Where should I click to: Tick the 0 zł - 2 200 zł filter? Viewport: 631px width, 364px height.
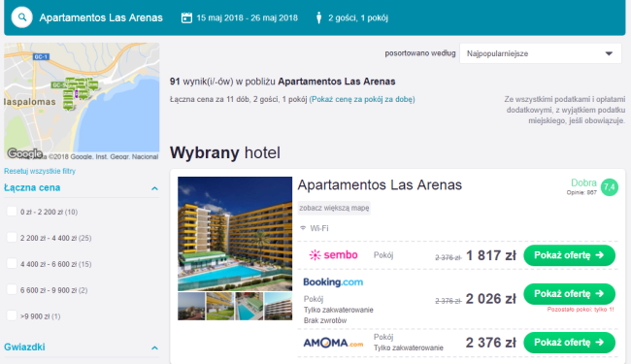pos(12,212)
